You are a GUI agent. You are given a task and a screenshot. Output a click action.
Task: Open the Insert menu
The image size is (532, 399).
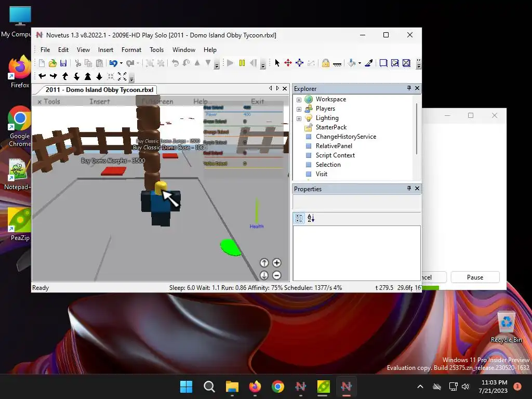click(x=105, y=50)
